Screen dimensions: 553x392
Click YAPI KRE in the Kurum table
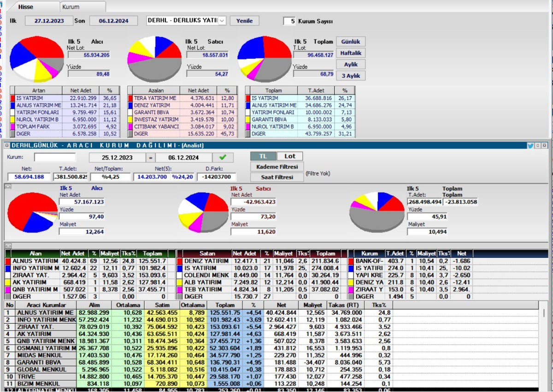(369, 275)
